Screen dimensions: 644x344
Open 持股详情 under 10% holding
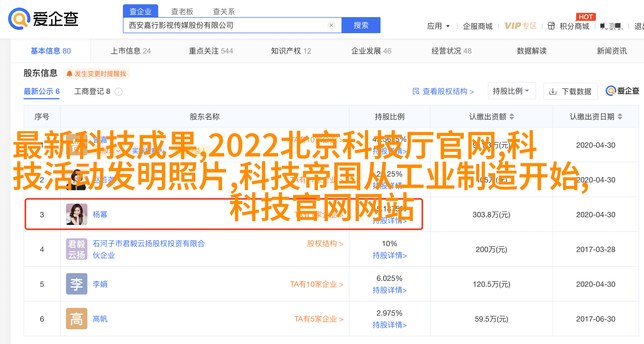pos(390,255)
